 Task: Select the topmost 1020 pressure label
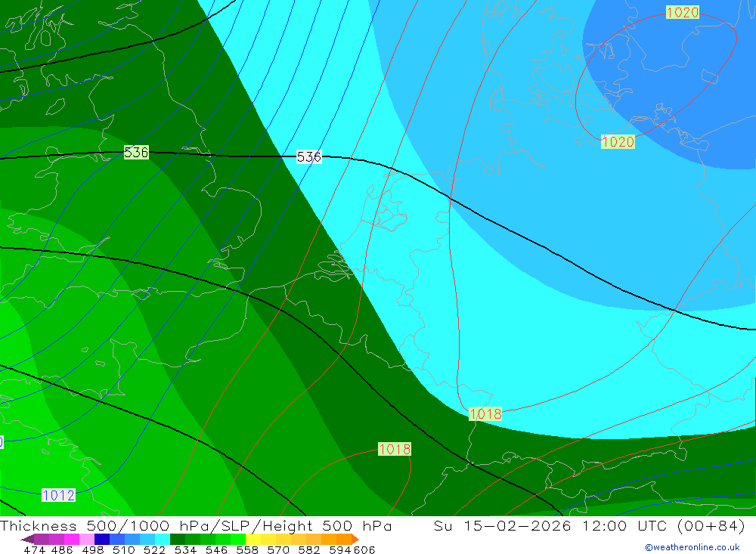click(x=682, y=12)
